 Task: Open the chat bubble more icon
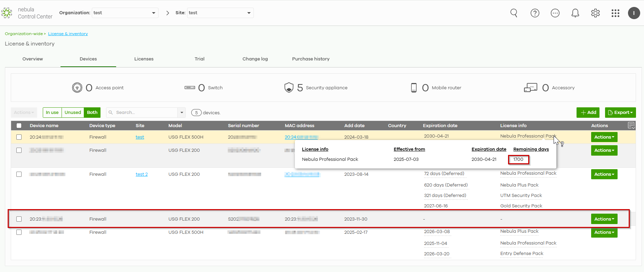(x=555, y=13)
